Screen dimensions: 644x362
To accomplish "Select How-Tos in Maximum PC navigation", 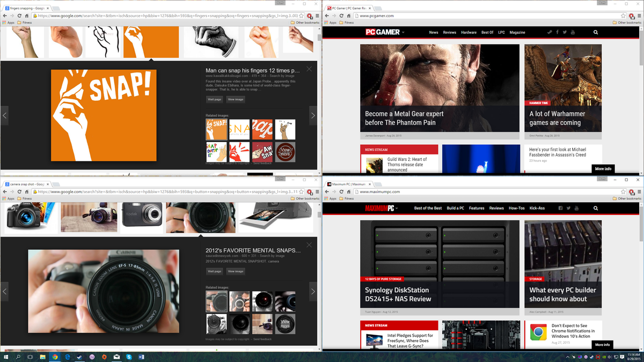I will point(516,208).
